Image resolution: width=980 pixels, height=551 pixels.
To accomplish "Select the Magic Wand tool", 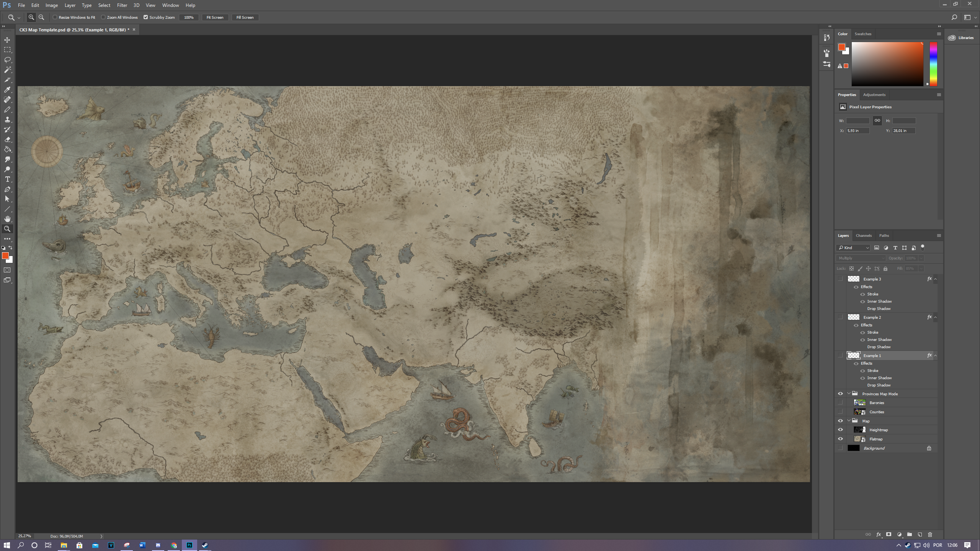I will click(x=7, y=70).
